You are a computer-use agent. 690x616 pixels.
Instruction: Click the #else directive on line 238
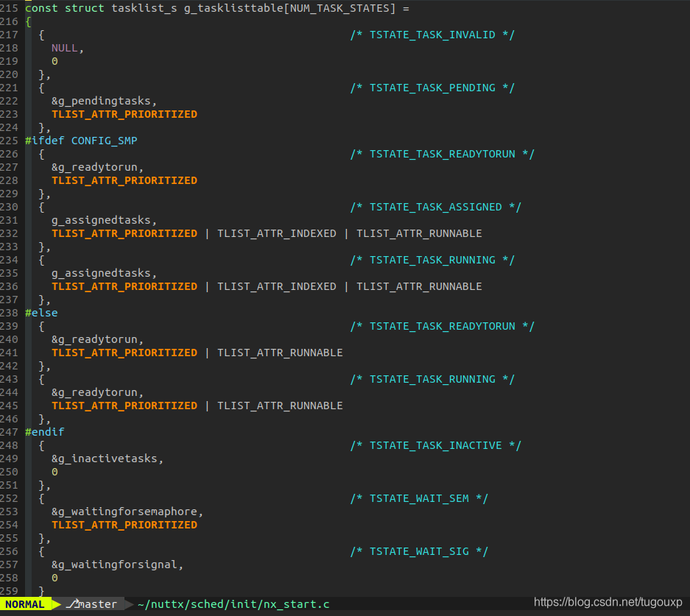(41, 313)
